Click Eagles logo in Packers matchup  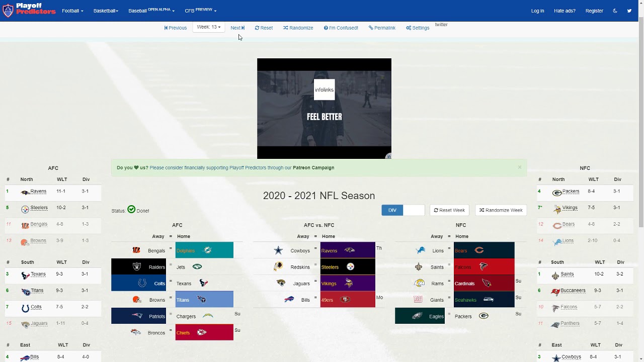point(417,316)
